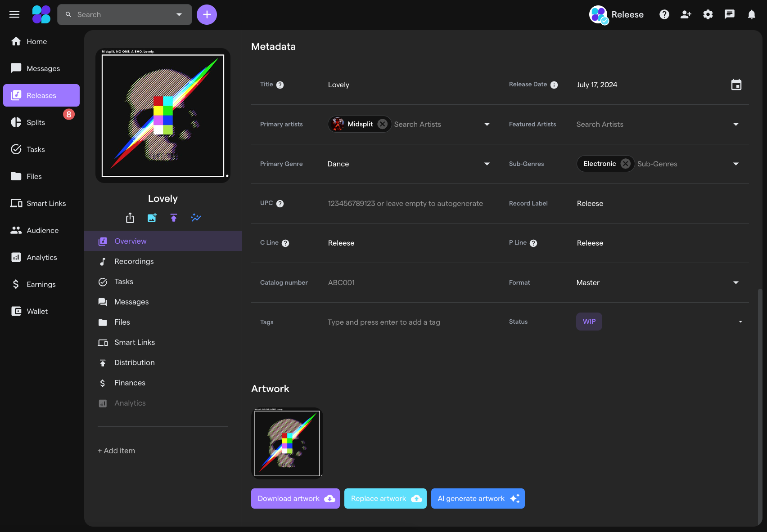Click the Catalog number field
The height and width of the screenshot is (532, 767).
[409, 282]
